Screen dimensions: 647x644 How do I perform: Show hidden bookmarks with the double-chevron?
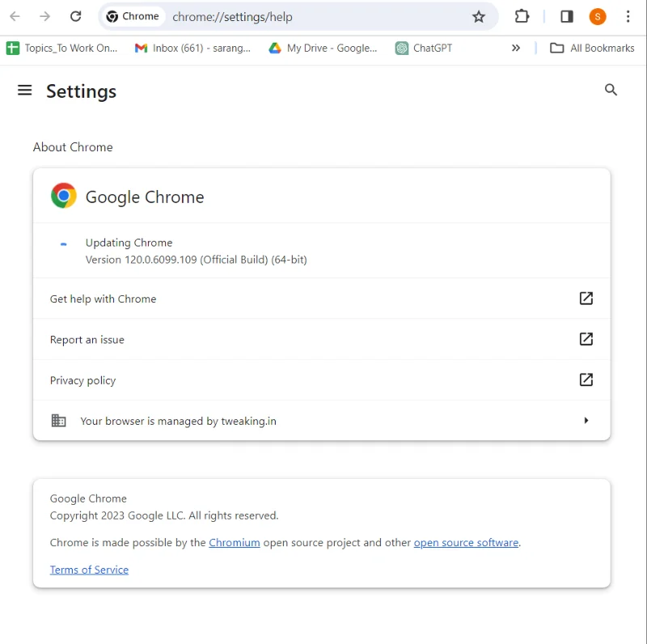point(516,48)
